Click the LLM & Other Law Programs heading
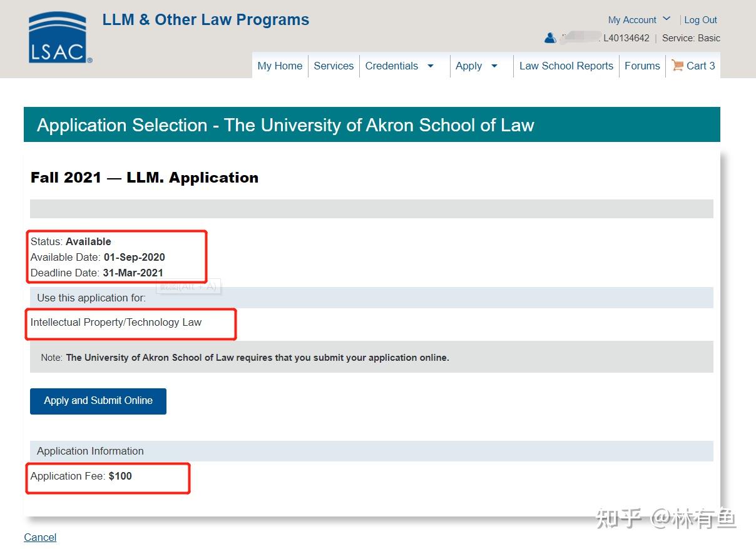 tap(205, 19)
